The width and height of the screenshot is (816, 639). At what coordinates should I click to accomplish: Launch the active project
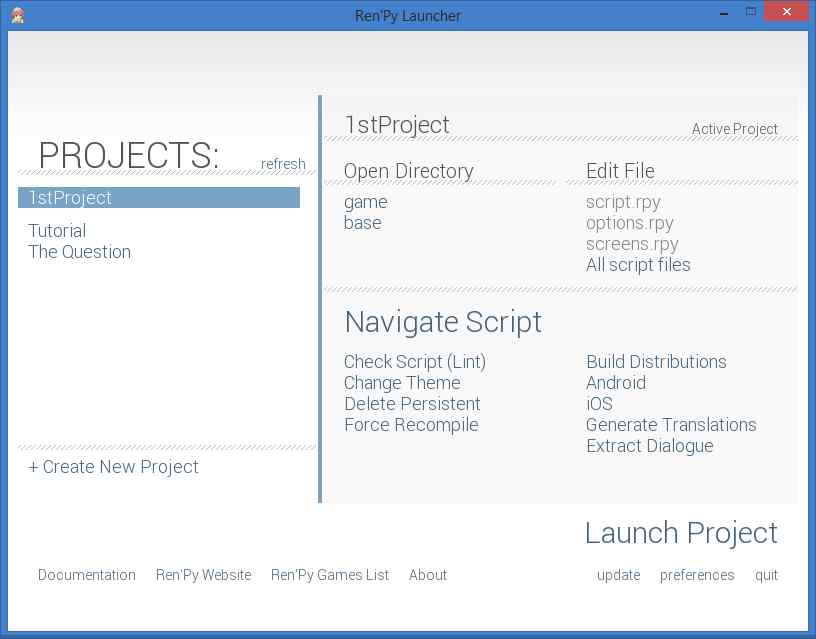(681, 533)
